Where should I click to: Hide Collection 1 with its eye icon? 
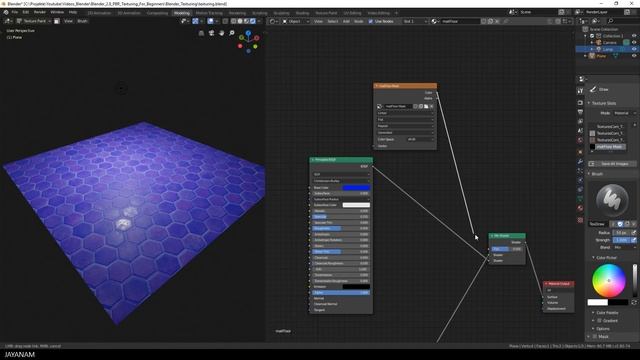pyautogui.click(x=634, y=36)
